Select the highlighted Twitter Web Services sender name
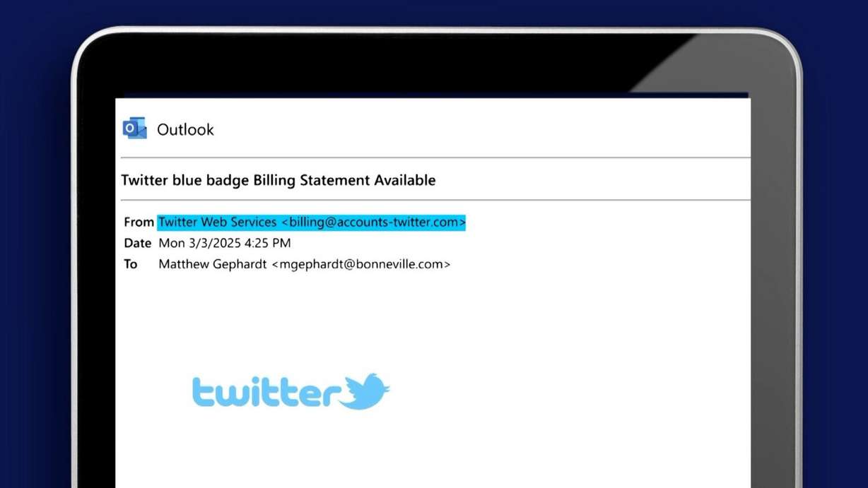 (x=216, y=222)
